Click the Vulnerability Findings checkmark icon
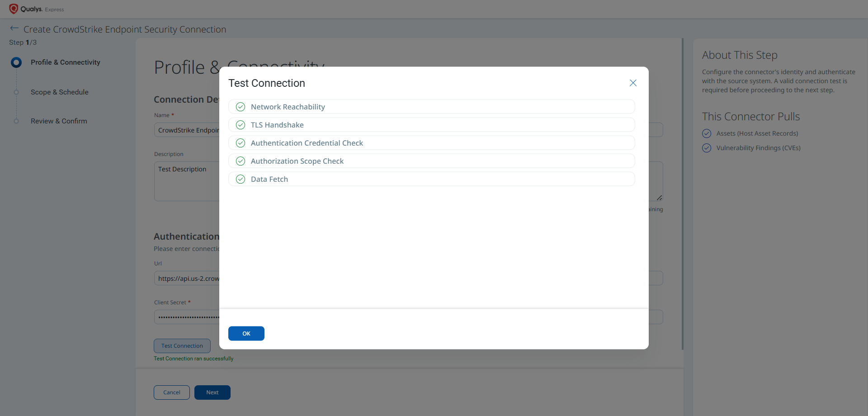 click(707, 148)
